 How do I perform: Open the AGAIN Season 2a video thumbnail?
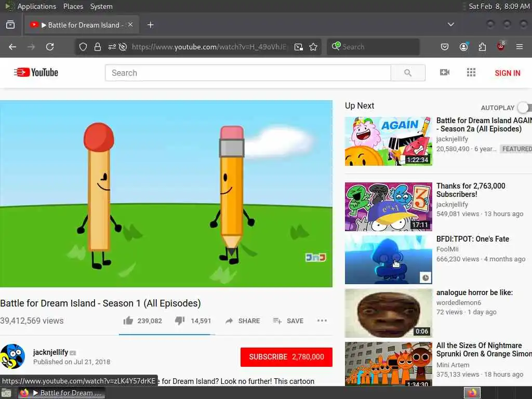[389, 141]
